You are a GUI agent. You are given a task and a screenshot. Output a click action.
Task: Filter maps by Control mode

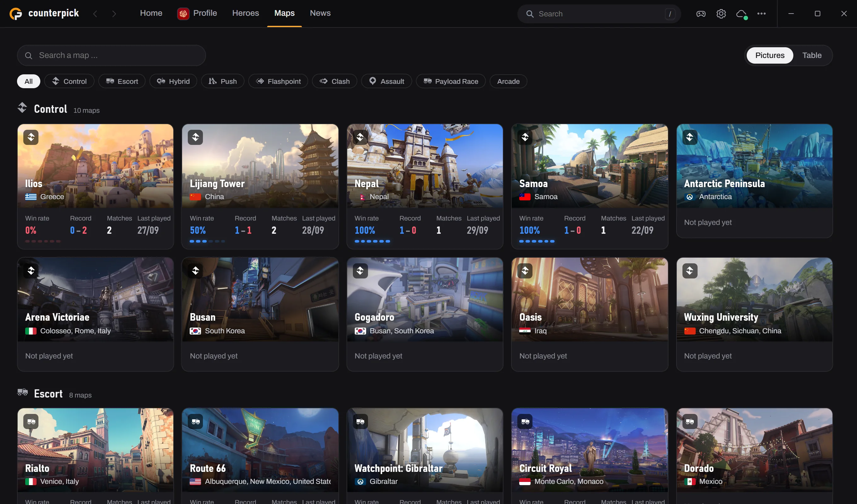pos(69,81)
